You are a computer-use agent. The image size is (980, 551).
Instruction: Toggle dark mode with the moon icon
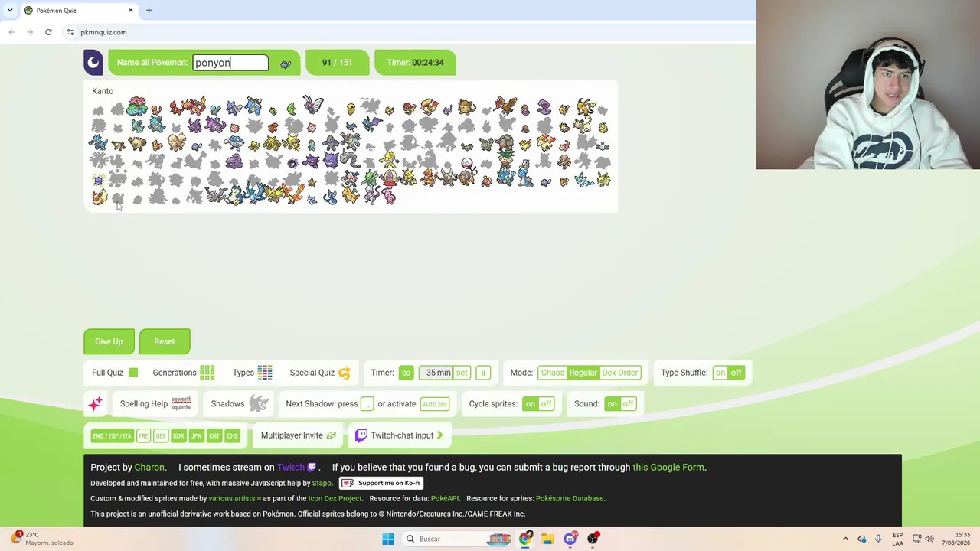click(x=93, y=63)
